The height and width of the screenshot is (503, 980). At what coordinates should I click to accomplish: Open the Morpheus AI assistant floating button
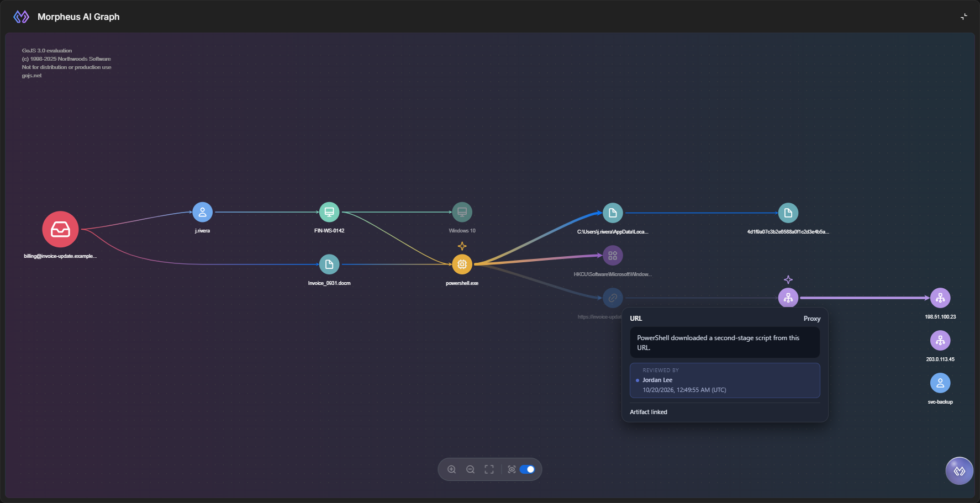(960, 471)
